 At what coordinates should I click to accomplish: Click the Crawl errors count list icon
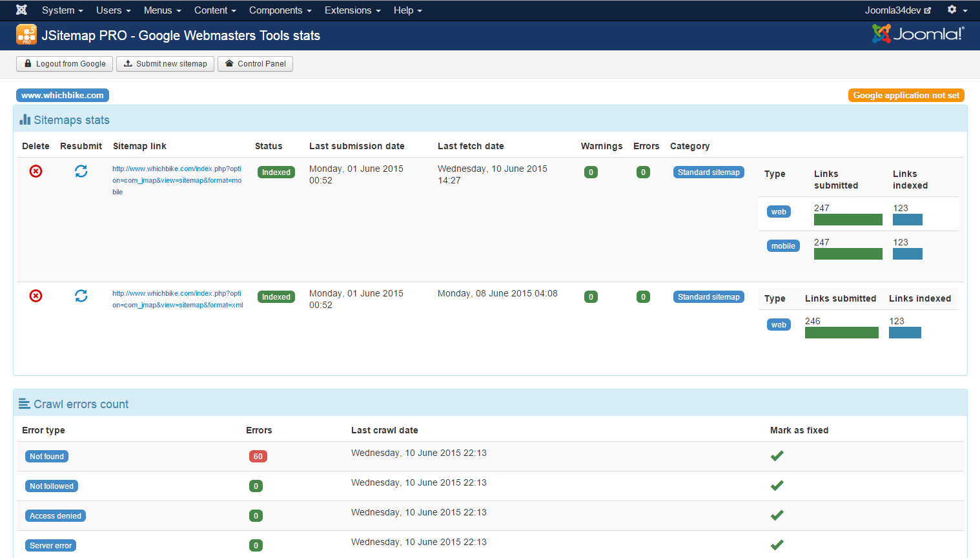click(x=25, y=404)
